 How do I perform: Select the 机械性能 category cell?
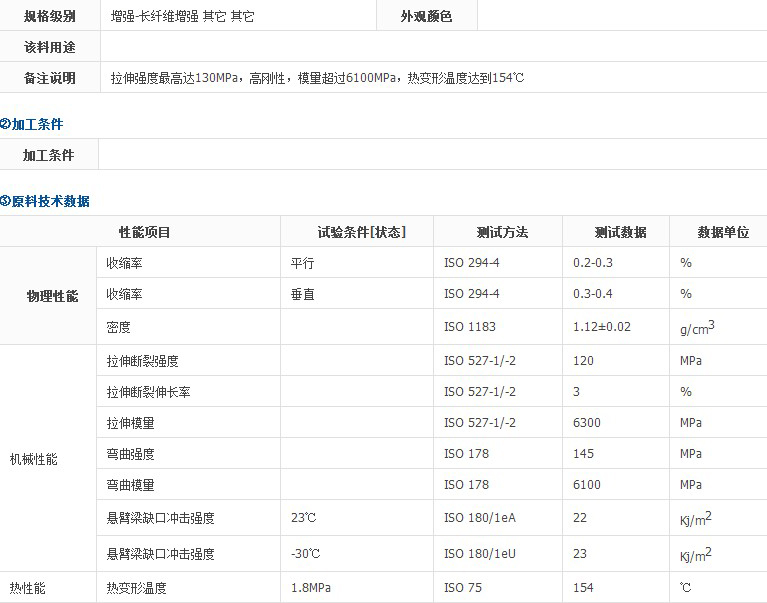click(33, 459)
